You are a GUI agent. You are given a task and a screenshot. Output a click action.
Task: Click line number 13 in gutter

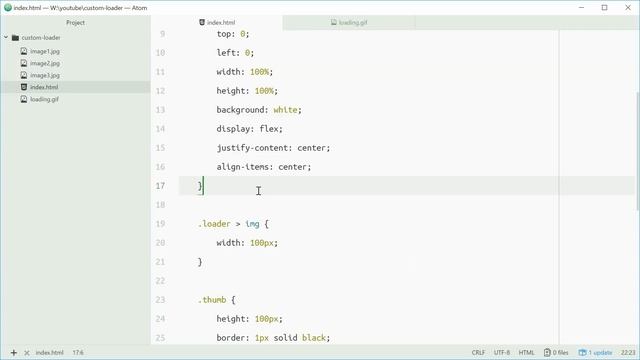pyautogui.click(x=160, y=110)
